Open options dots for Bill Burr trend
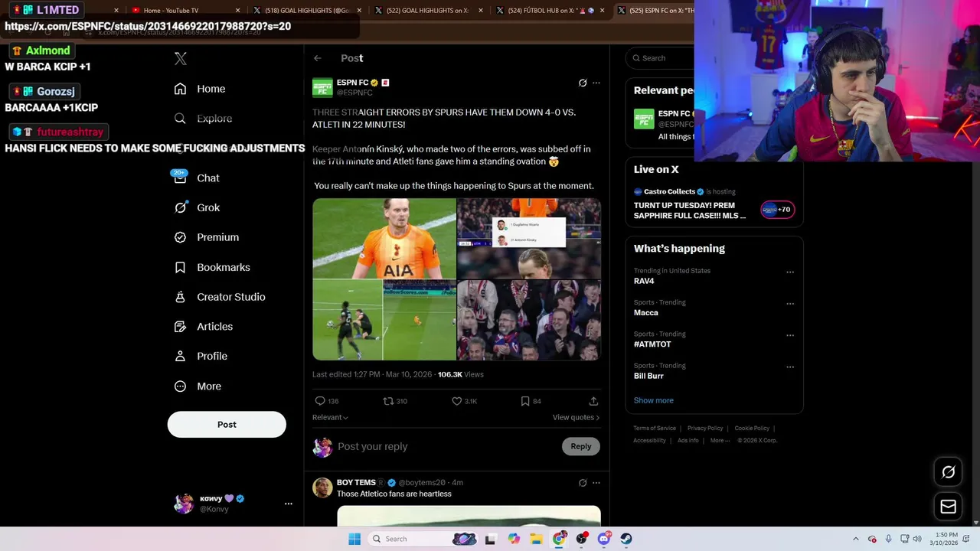The width and height of the screenshot is (980, 551). click(x=790, y=367)
